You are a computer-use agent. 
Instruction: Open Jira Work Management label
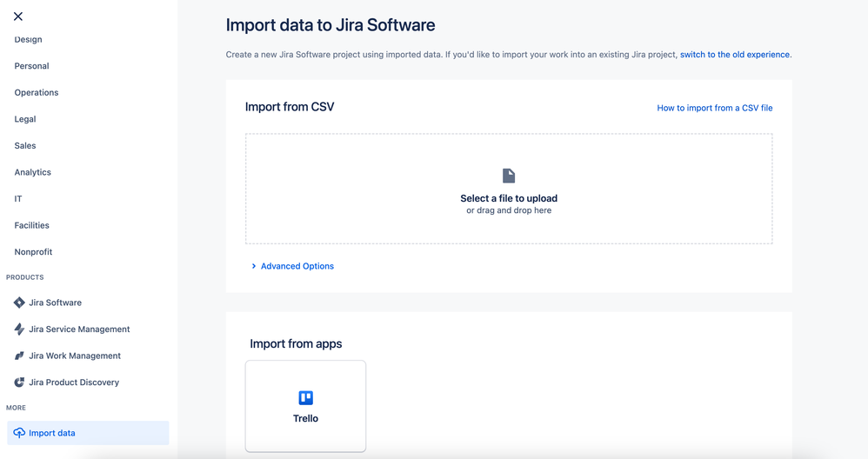75,356
